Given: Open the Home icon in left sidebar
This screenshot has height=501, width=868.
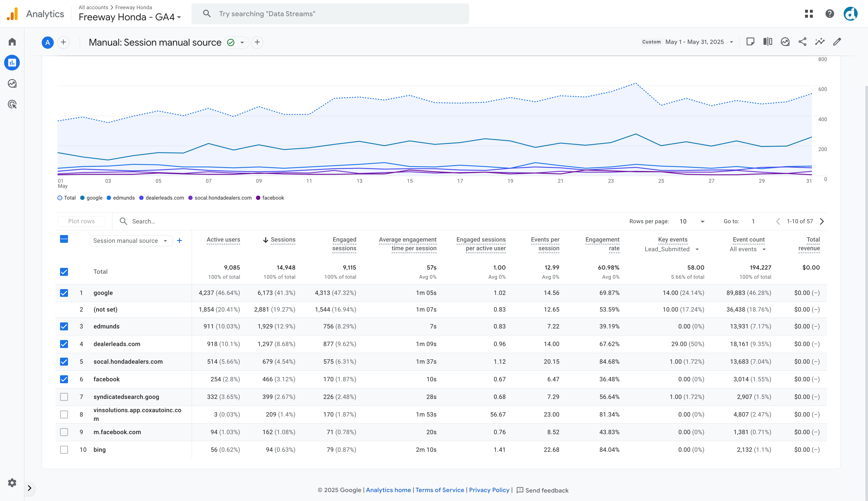Looking at the screenshot, I should (x=12, y=42).
